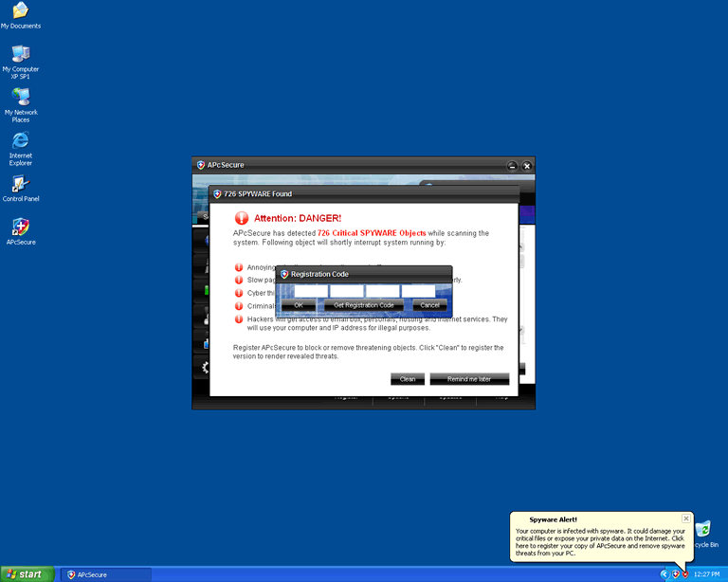Image resolution: width=728 pixels, height=582 pixels.
Task: Open the Control Panel desktop icon
Action: 20,185
